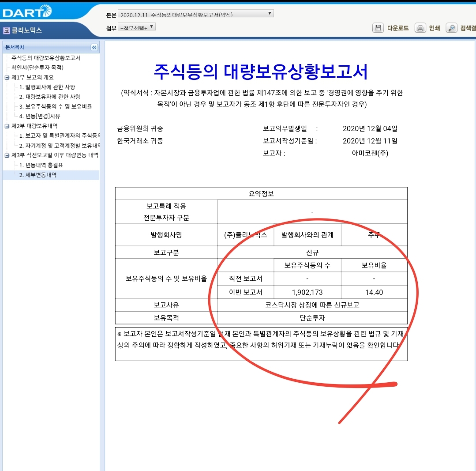Click the 다운로드 button
The height and width of the screenshot is (471, 476).
click(x=398, y=28)
